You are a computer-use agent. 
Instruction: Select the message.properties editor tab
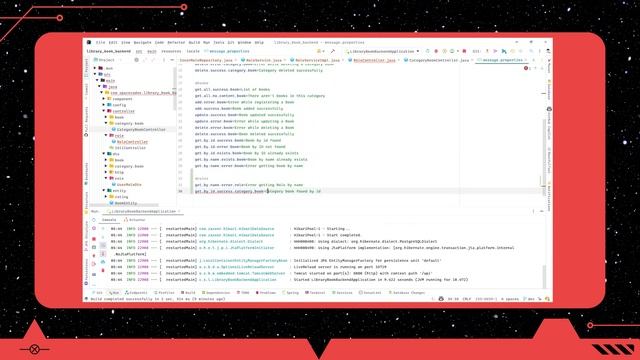502,60
